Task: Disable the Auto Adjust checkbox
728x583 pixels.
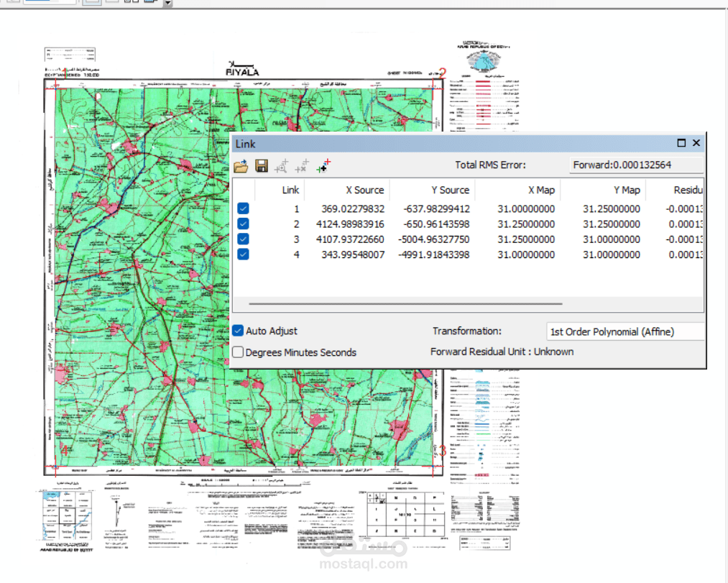Action: pyautogui.click(x=238, y=331)
